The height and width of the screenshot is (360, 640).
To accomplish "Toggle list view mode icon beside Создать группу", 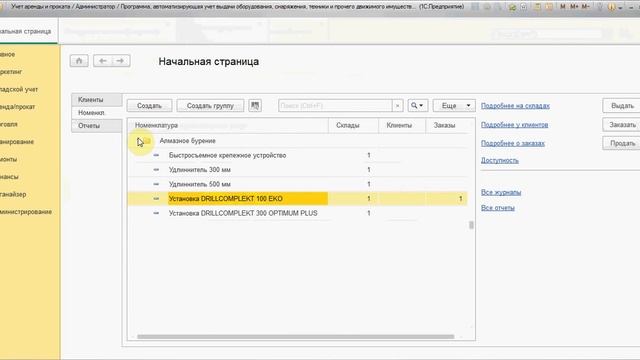I will click(x=255, y=105).
